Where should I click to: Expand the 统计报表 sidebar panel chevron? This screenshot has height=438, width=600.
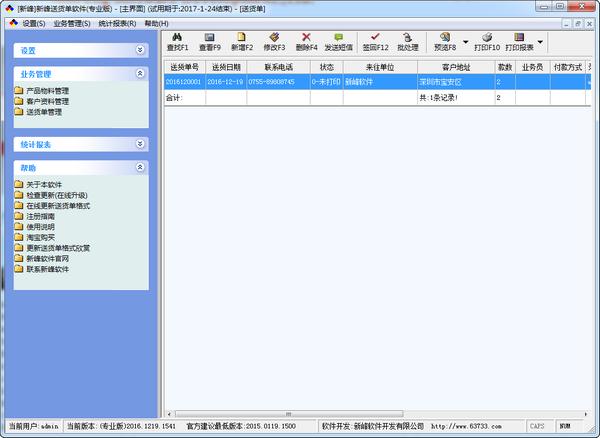[x=140, y=144]
